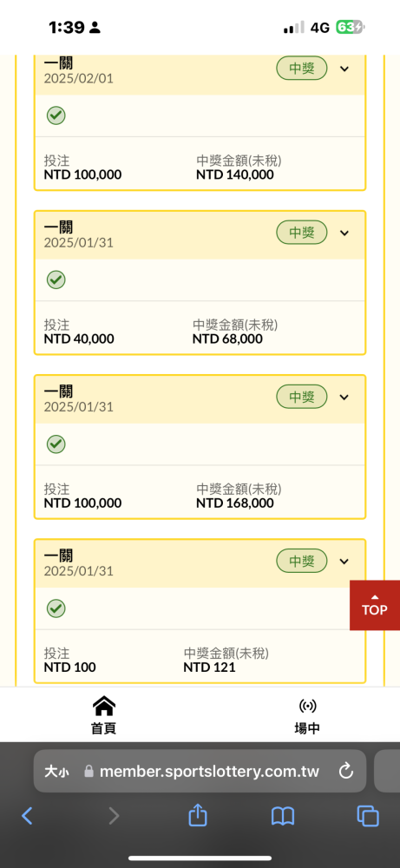This screenshot has width=400, height=868.
Task: Tap the green checkmark in the NTD 121 card
Action: tap(56, 608)
